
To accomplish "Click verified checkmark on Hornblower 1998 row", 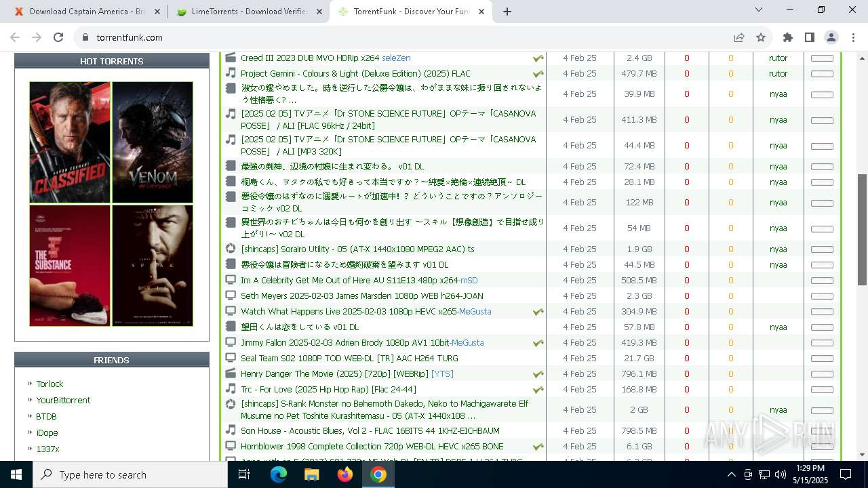I will click(538, 447).
